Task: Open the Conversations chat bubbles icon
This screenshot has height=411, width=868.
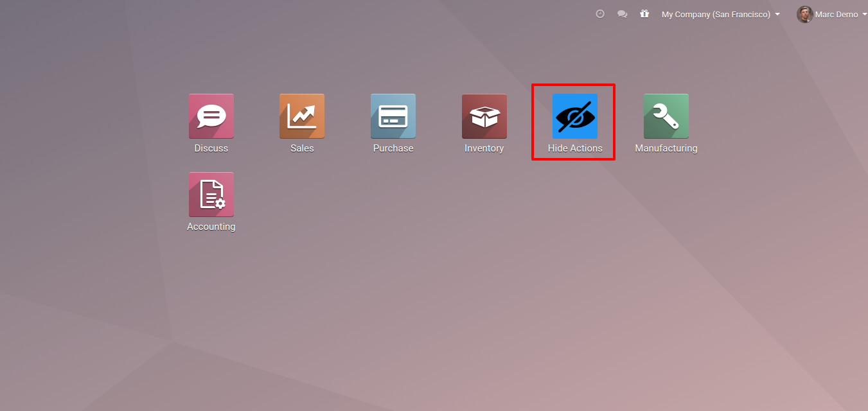Action: tap(622, 14)
